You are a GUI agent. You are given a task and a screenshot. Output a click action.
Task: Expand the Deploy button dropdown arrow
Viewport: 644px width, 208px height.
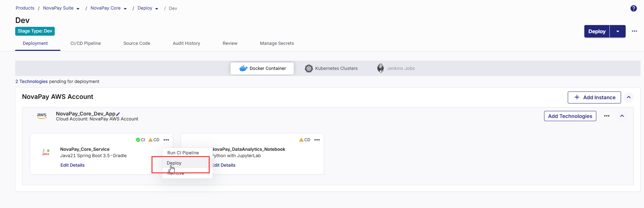[x=618, y=31]
